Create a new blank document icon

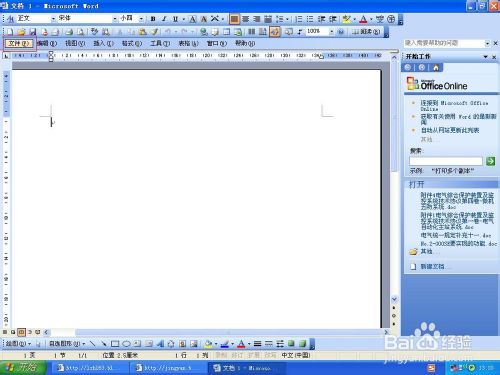coord(10,32)
